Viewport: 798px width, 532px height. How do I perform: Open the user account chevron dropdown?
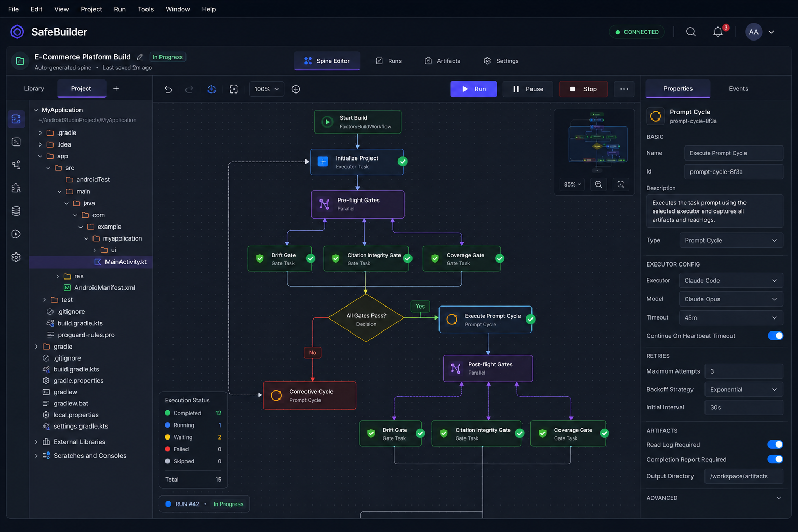click(772, 32)
